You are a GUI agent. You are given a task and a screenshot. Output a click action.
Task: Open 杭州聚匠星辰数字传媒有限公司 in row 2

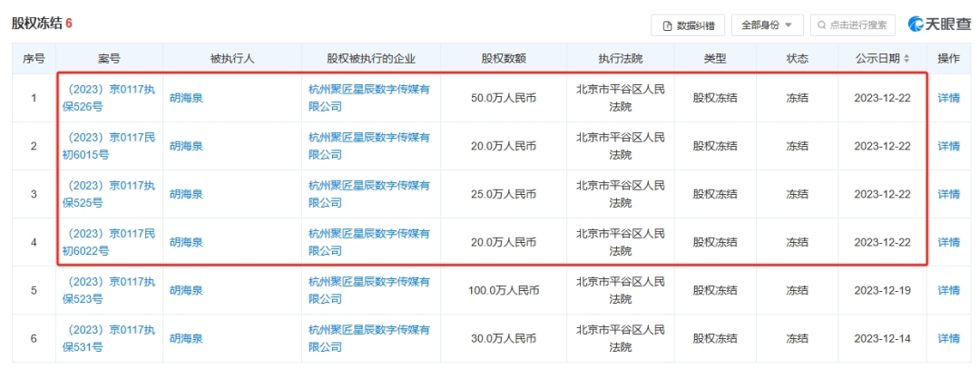tap(370, 146)
